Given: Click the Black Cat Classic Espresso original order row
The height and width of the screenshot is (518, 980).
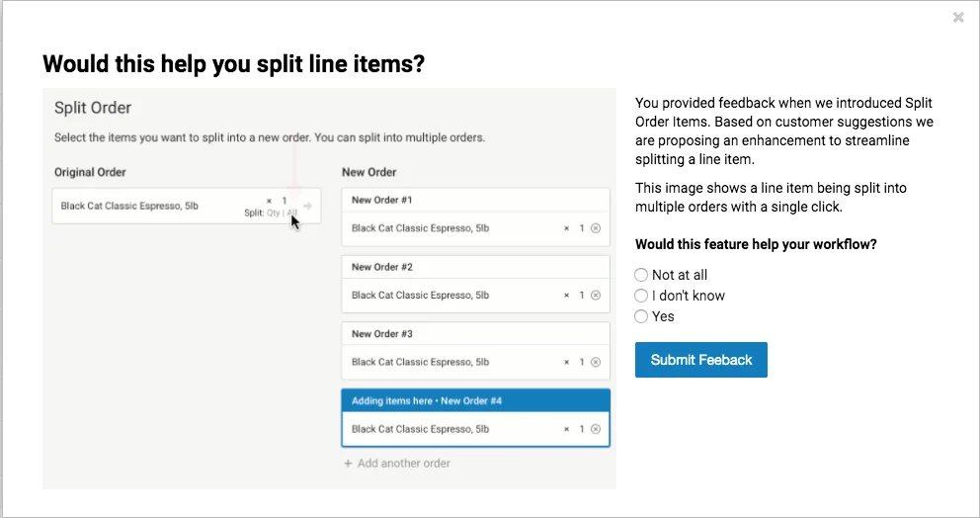Looking at the screenshot, I should 187,206.
